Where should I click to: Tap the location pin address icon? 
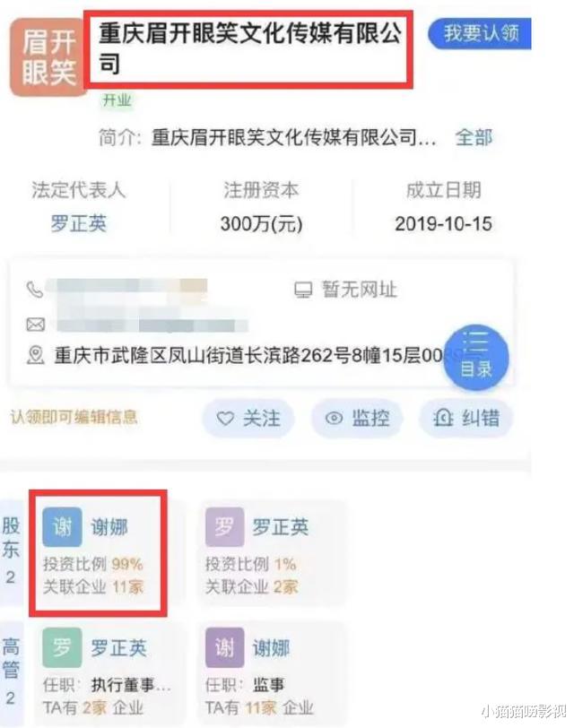point(35,355)
